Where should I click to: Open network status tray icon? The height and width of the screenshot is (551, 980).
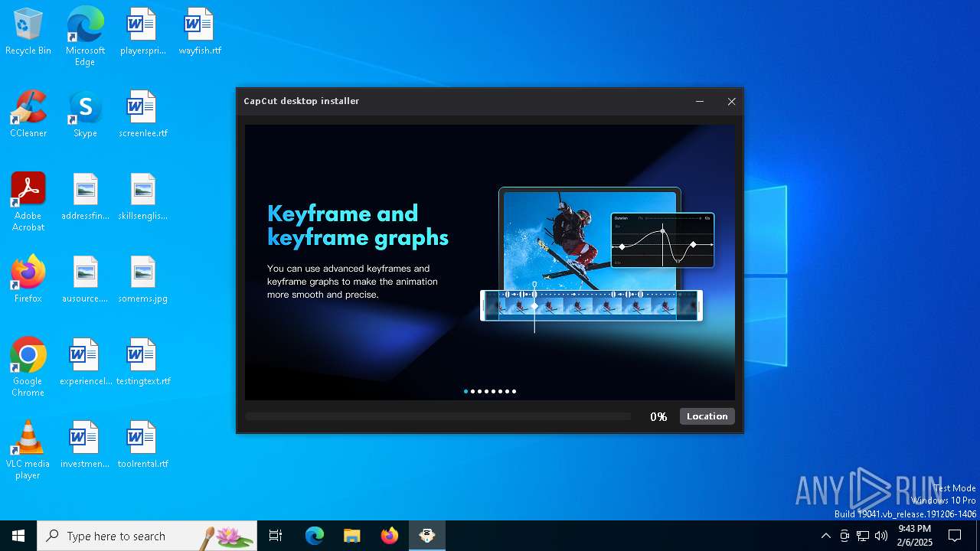863,536
